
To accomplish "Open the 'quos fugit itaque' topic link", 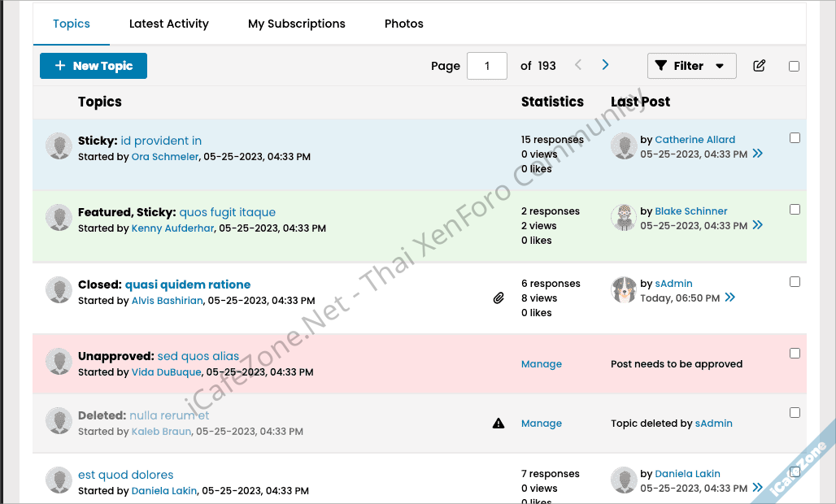I will click(x=228, y=212).
